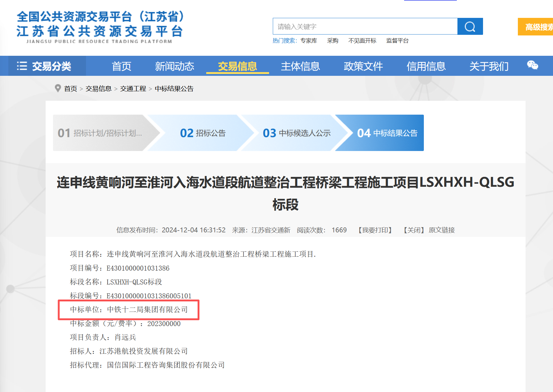Viewport: 553px width, 392px height.
Task: Open the WeChat icon in navigation bar
Action: [532, 65]
